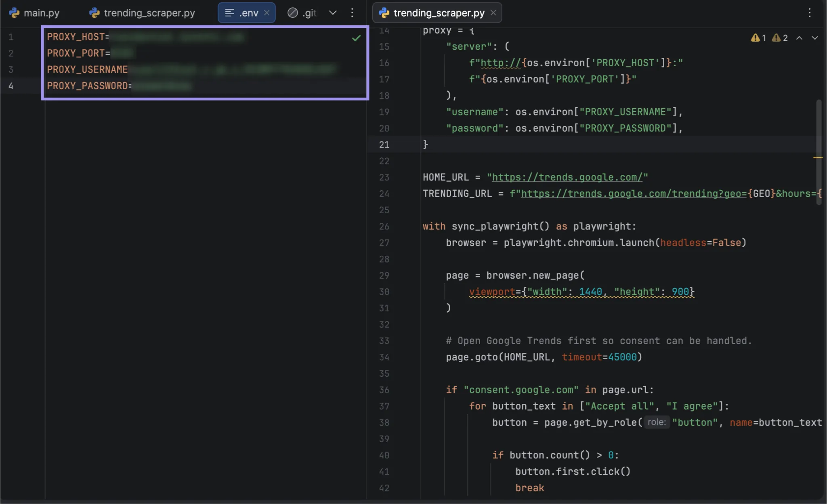
Task: Click button.first.click() on line 41
Action: [573, 472]
